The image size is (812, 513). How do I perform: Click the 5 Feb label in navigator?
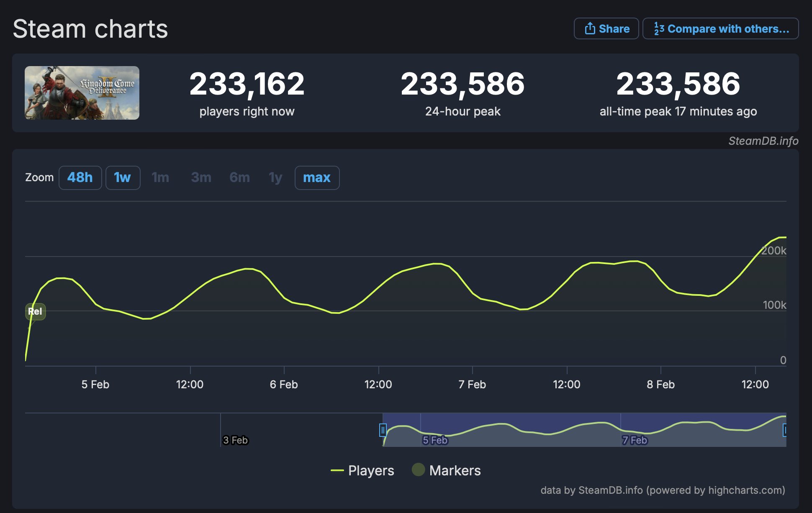click(x=435, y=440)
